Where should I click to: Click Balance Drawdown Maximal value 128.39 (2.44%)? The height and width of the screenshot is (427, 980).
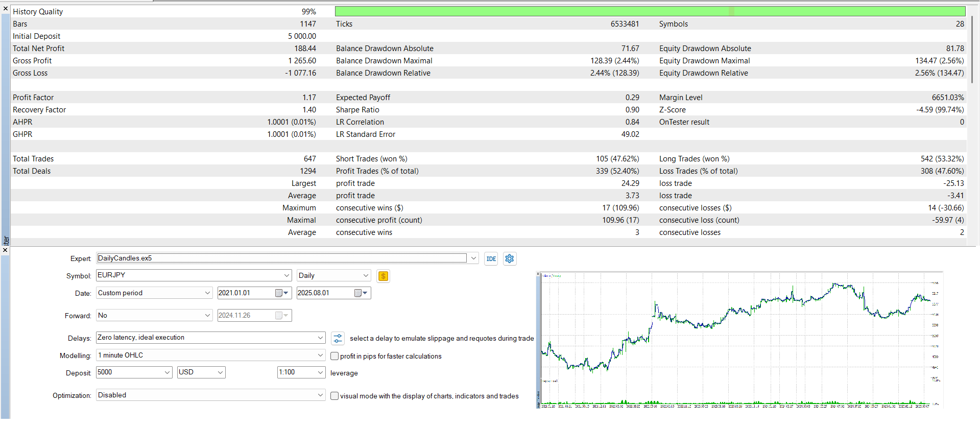[615, 61]
